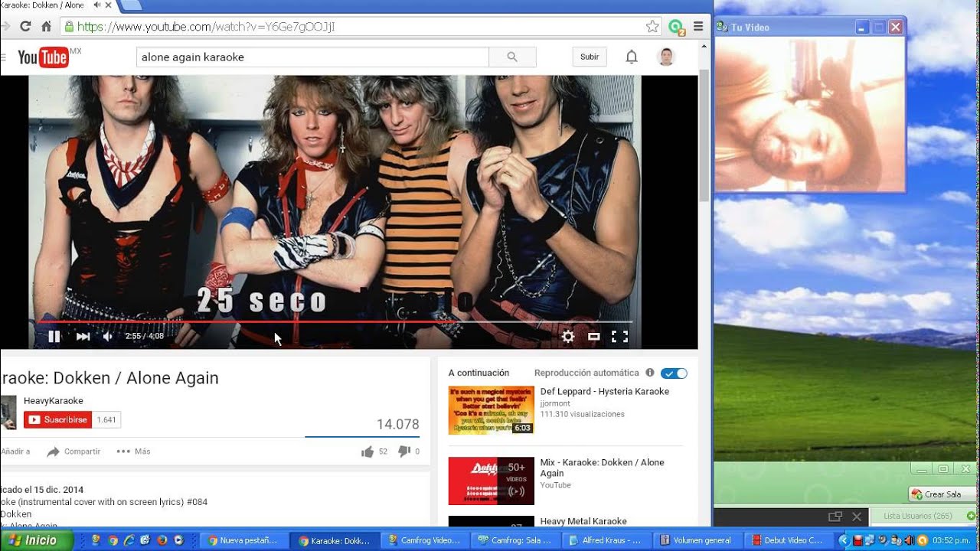
Task: Enter fullscreen video mode
Action: click(x=619, y=336)
